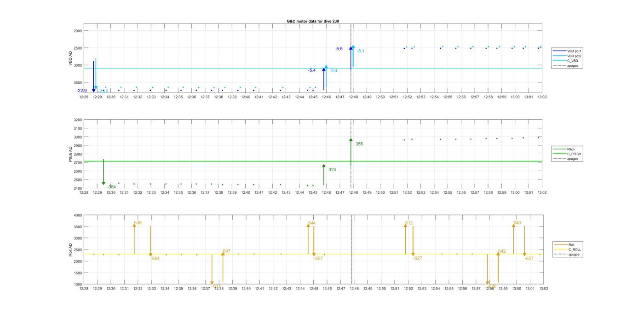Screen dimensions: 644x319
Task: Click the "647" roll annotation
Action: point(226,251)
